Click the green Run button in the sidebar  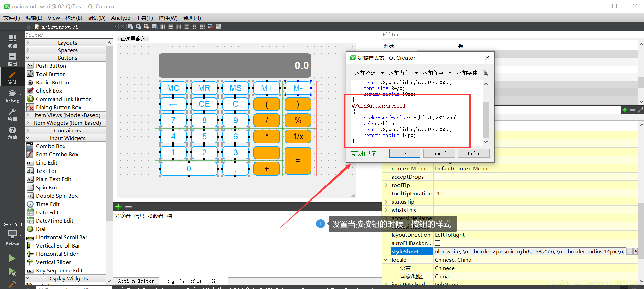point(12,258)
